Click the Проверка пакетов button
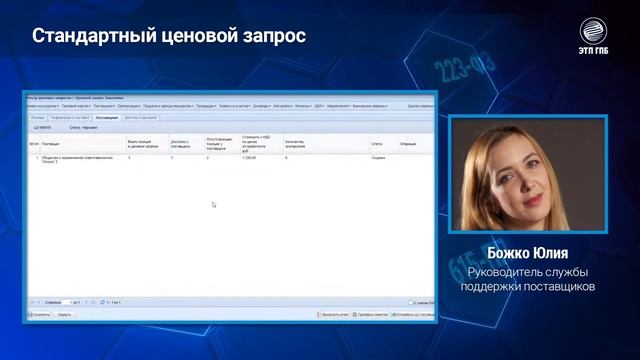640x360 pixels. 370,315
